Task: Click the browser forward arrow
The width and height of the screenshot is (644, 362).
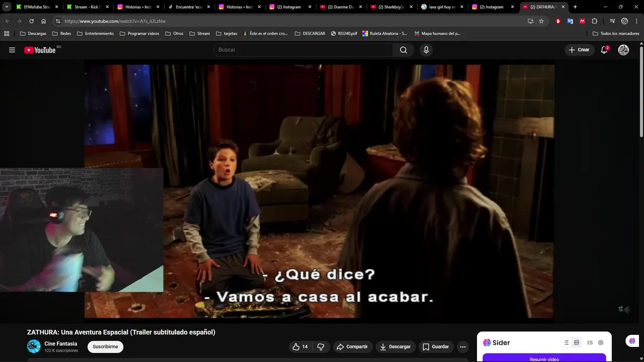Action: 19,21
